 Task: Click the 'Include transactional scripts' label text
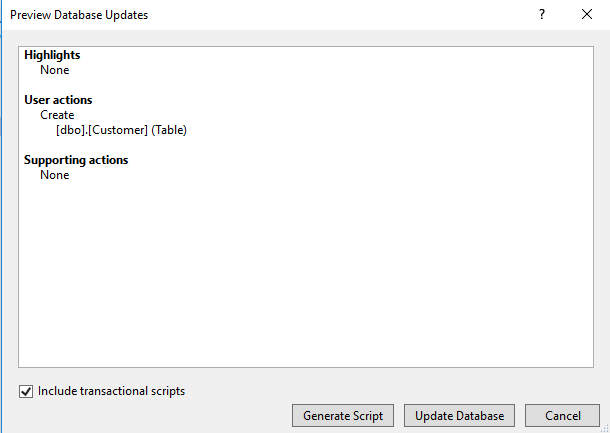coord(111,391)
